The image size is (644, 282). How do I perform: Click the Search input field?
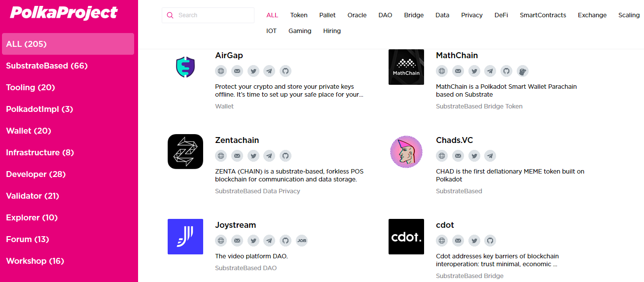tap(208, 15)
